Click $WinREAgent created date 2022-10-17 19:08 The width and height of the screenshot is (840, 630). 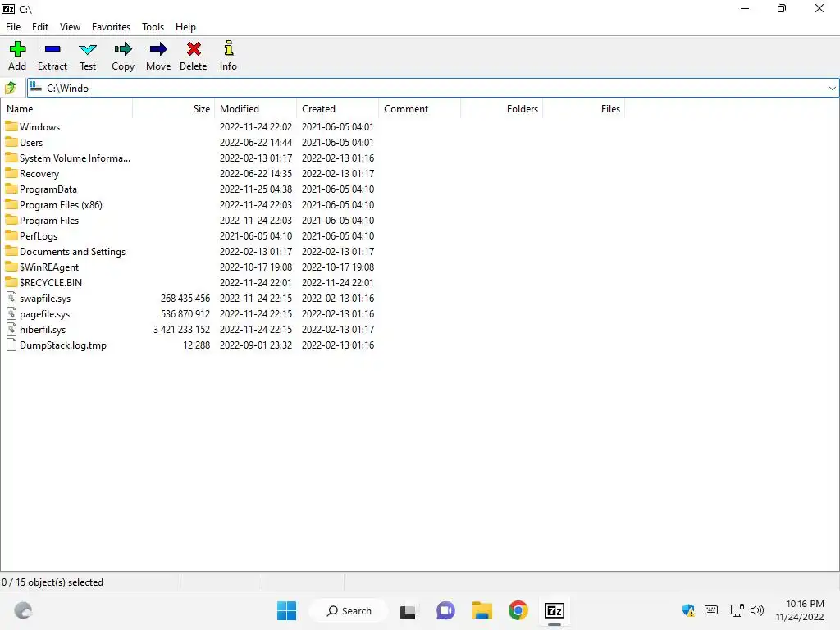point(337,267)
